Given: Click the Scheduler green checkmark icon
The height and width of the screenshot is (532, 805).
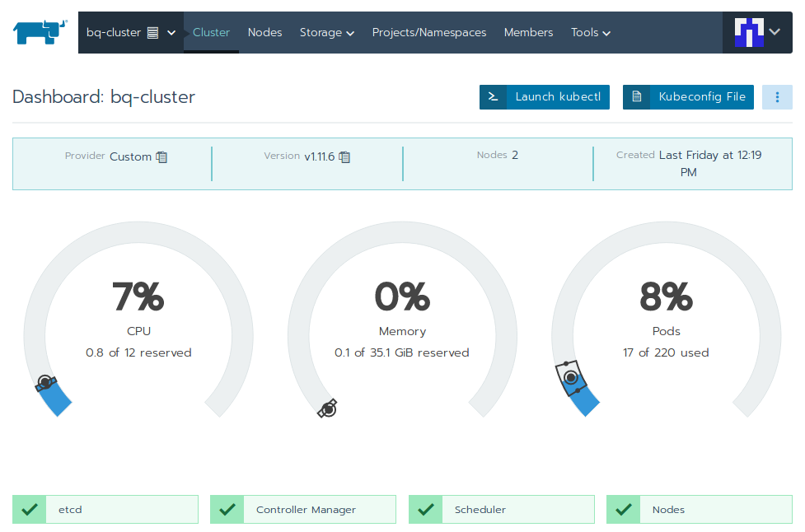Looking at the screenshot, I should click(x=426, y=510).
